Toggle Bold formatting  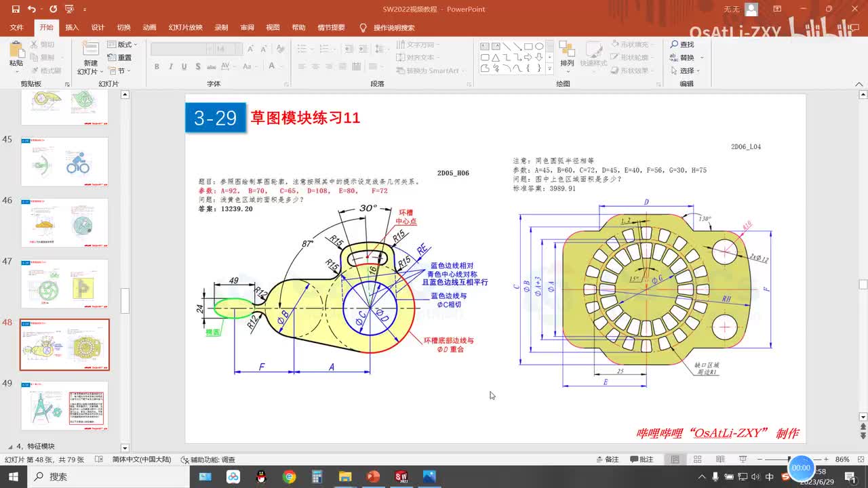[x=157, y=66]
